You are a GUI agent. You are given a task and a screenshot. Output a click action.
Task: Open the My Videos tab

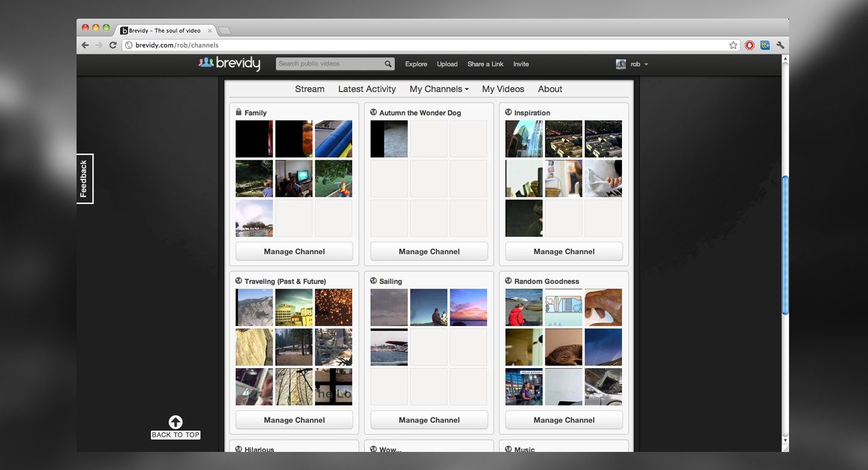[x=503, y=89]
